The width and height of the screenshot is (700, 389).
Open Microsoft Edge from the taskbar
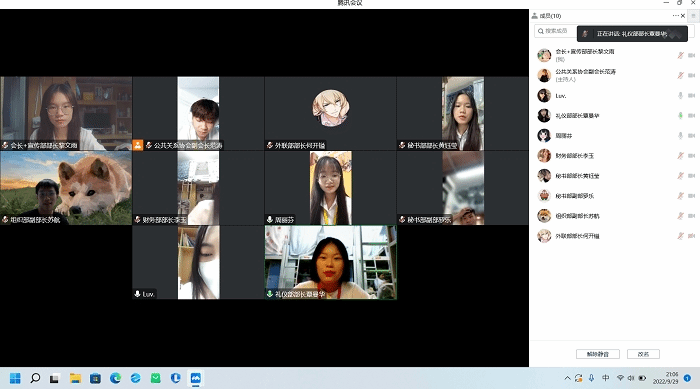[x=116, y=378]
